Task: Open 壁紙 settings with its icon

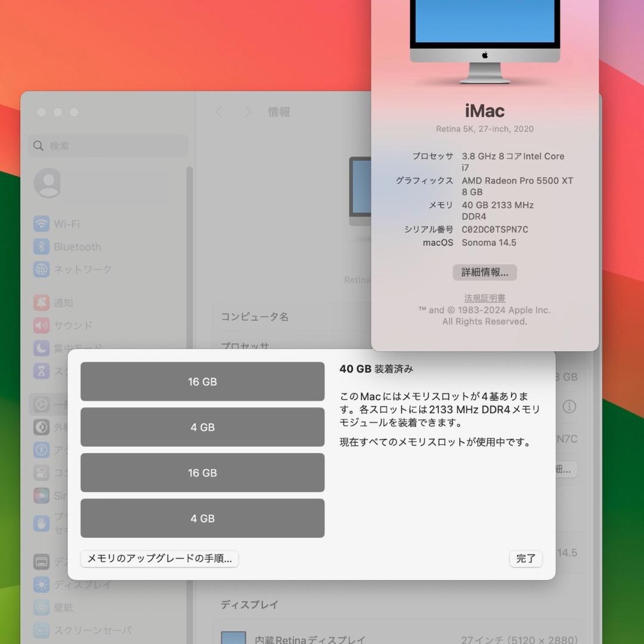Action: pos(41,607)
